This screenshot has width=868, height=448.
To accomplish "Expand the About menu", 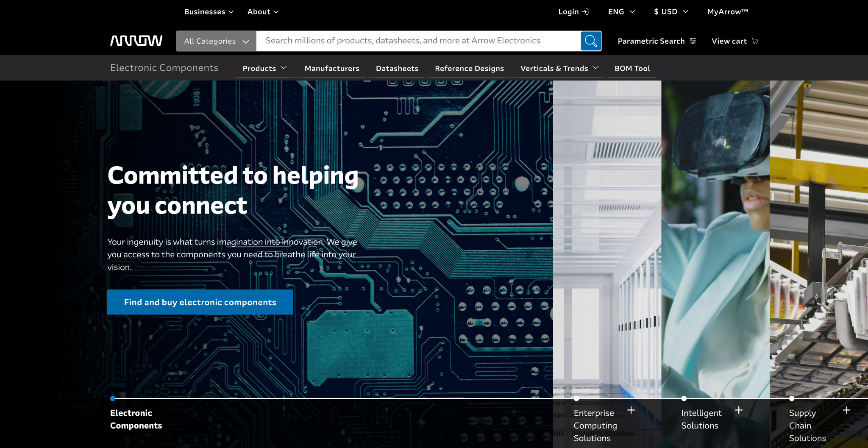I will pyautogui.click(x=263, y=12).
